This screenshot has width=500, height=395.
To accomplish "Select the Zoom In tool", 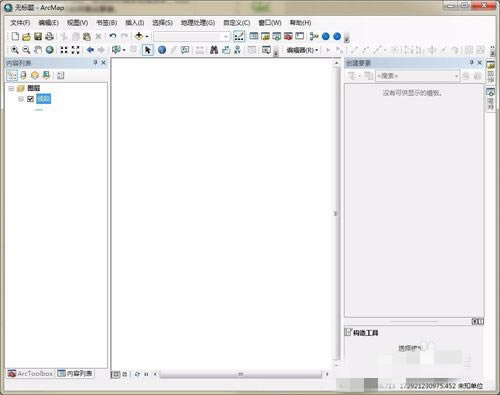I will [x=15, y=50].
